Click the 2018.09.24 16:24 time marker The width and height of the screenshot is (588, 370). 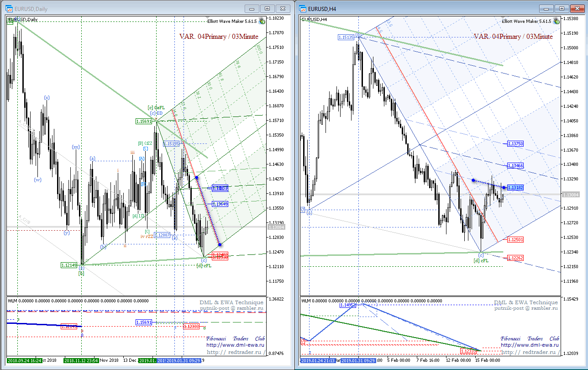coord(25,360)
